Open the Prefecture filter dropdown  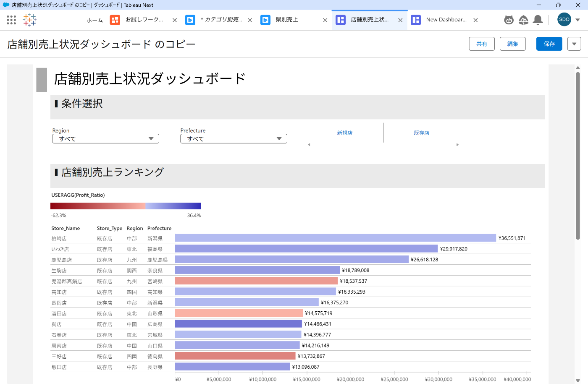coord(234,139)
